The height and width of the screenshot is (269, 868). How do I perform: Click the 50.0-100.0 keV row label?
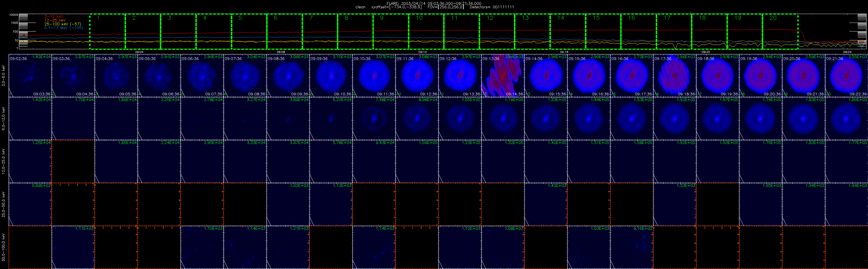pyautogui.click(x=3, y=248)
